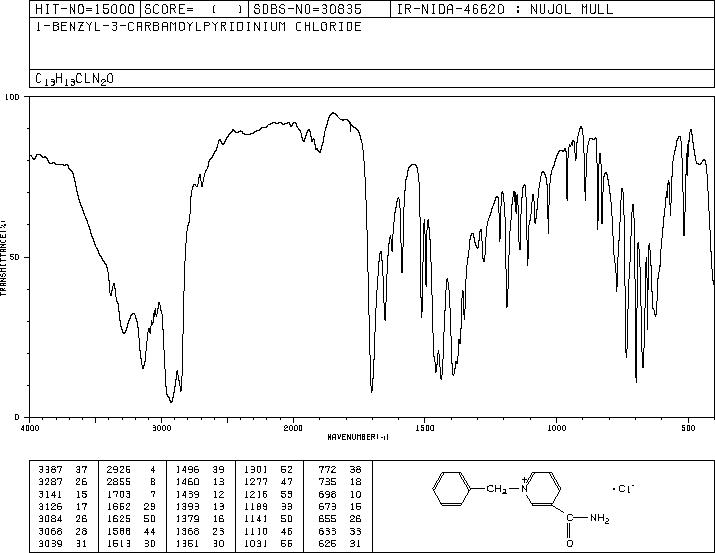Select peak value 626
This screenshot has height=553, width=715.
[x=327, y=543]
